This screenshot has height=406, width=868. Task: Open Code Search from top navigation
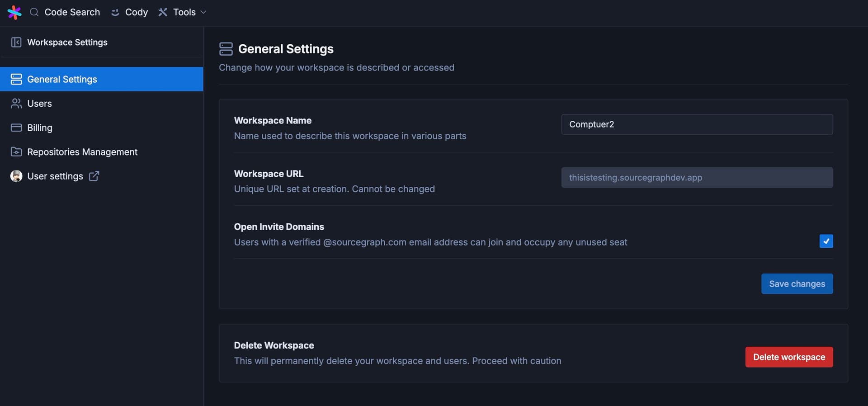65,12
